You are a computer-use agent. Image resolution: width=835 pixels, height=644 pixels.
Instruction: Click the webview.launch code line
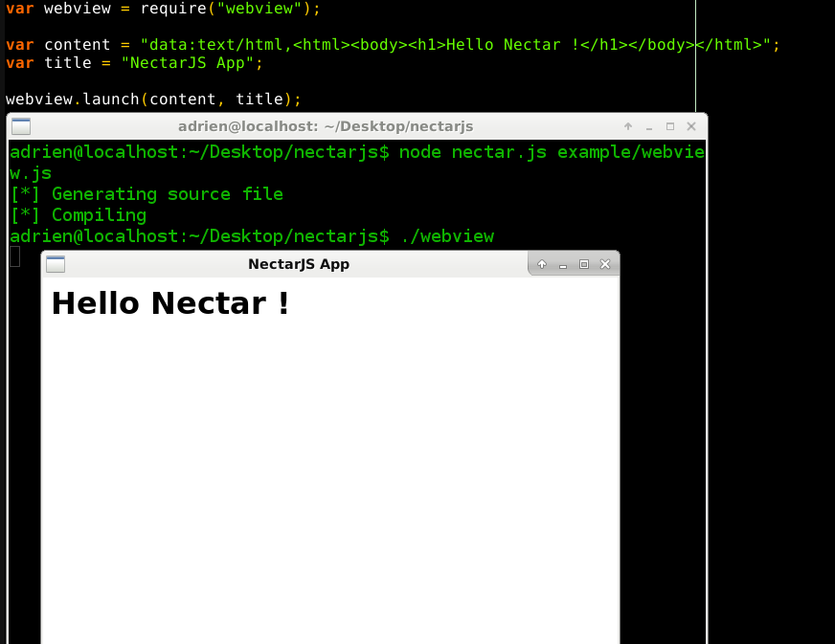[153, 99]
